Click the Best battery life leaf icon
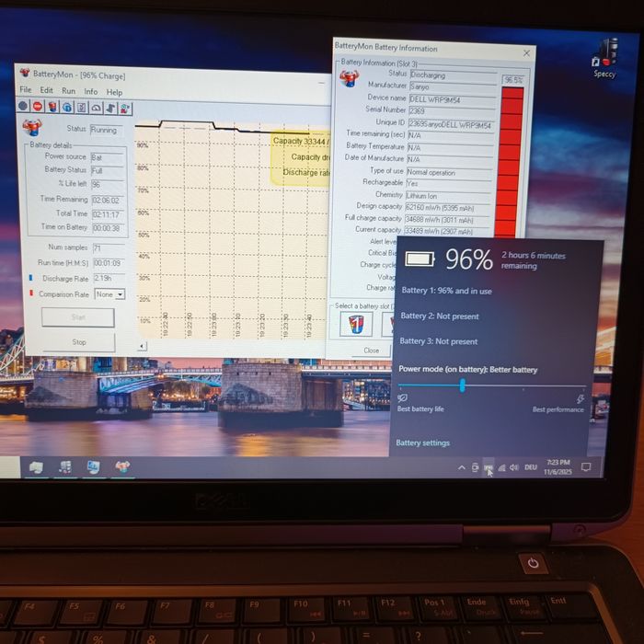Image resolution: width=644 pixels, height=644 pixels. pyautogui.click(x=402, y=398)
